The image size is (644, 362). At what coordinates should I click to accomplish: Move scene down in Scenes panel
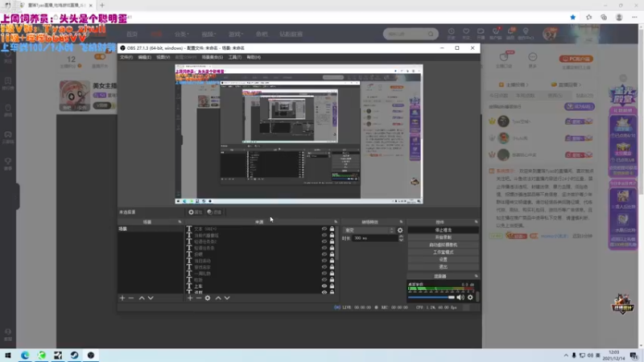coord(151,298)
